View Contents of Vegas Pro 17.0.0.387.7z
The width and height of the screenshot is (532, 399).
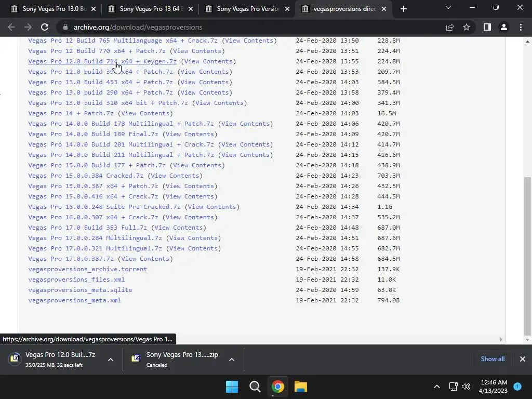click(145, 259)
